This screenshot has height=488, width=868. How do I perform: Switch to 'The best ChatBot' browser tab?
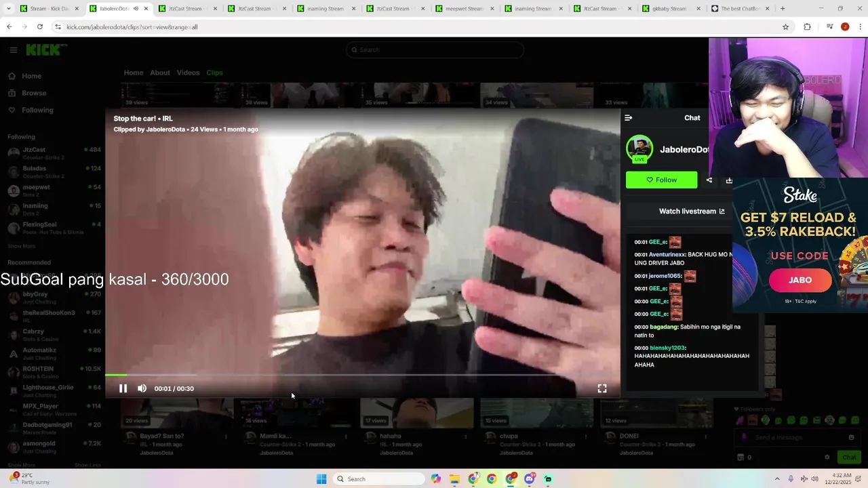click(x=739, y=9)
